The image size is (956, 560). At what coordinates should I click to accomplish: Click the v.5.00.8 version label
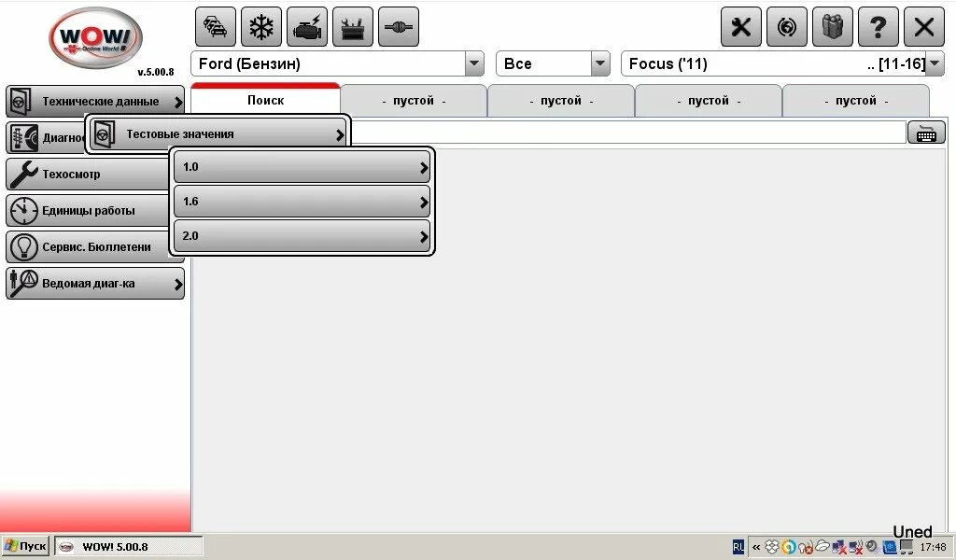coord(156,72)
